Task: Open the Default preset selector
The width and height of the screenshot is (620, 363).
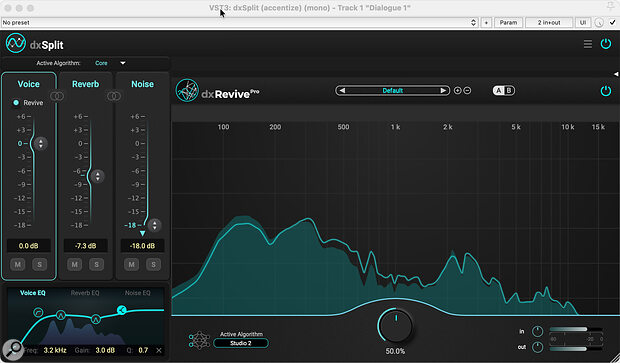Action: (393, 91)
